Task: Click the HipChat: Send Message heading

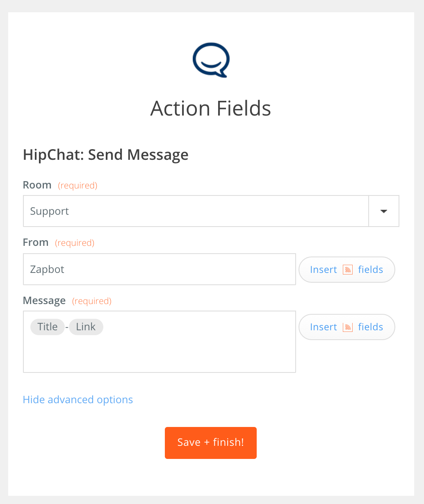Action: point(106,154)
